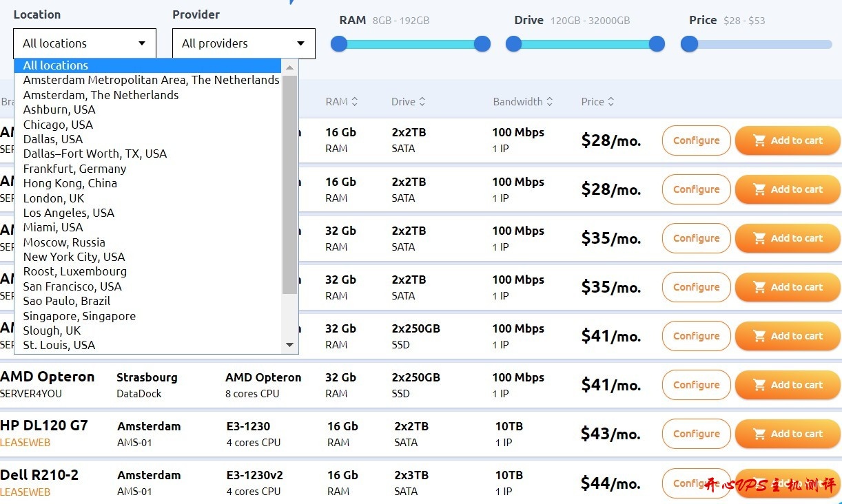Open the All providers dropdown
Image resolution: width=842 pixels, height=504 pixels.
243,43
